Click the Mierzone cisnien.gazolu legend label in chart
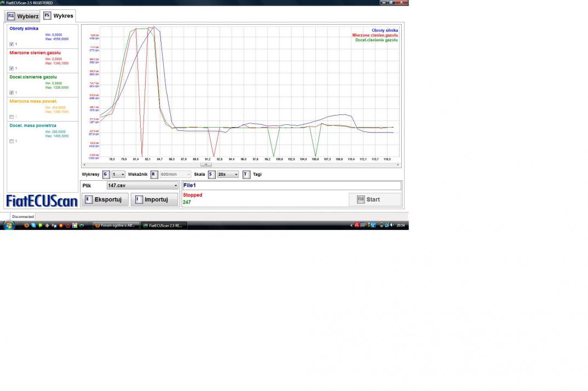Screen dimensions: 588x391 point(375,35)
